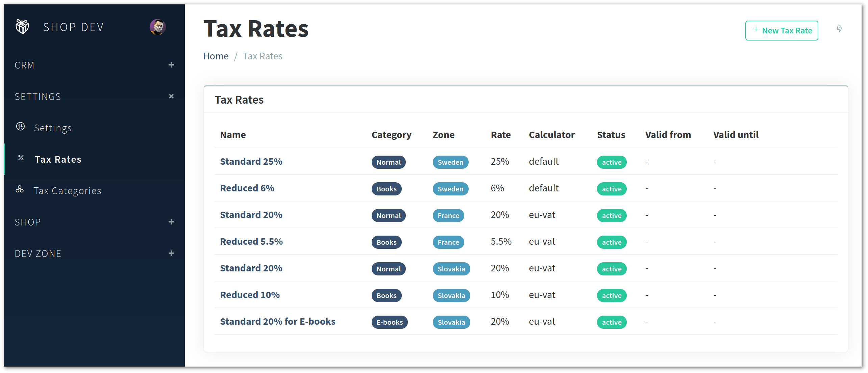
Task: Click Books badge in Reduced 6% row
Action: pyautogui.click(x=387, y=189)
